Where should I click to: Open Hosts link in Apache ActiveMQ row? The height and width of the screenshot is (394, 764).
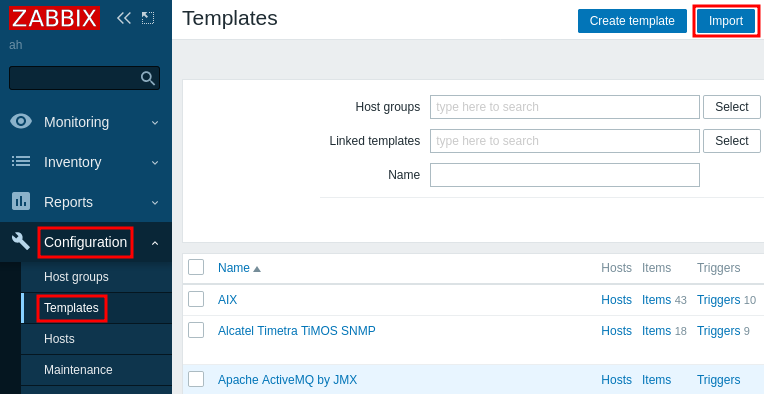point(616,379)
